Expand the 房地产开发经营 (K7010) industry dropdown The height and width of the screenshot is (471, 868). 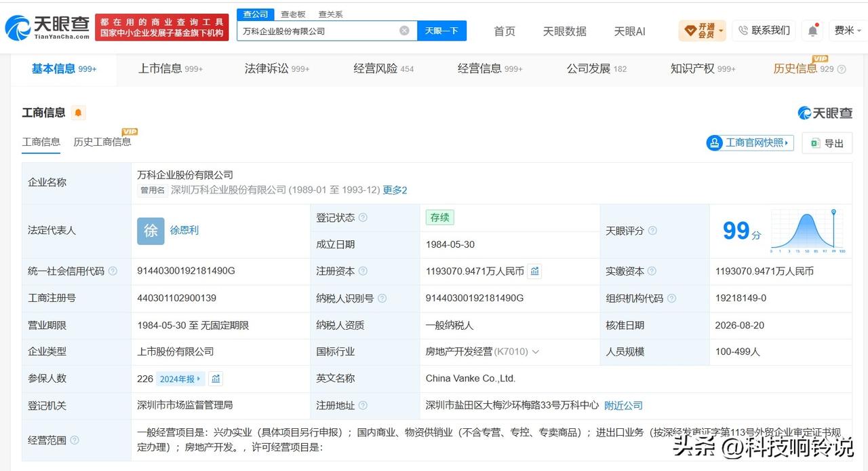(x=535, y=352)
